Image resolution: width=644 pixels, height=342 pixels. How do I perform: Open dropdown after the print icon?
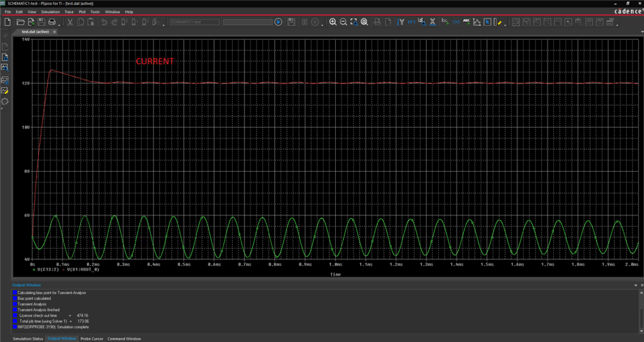[60, 24]
